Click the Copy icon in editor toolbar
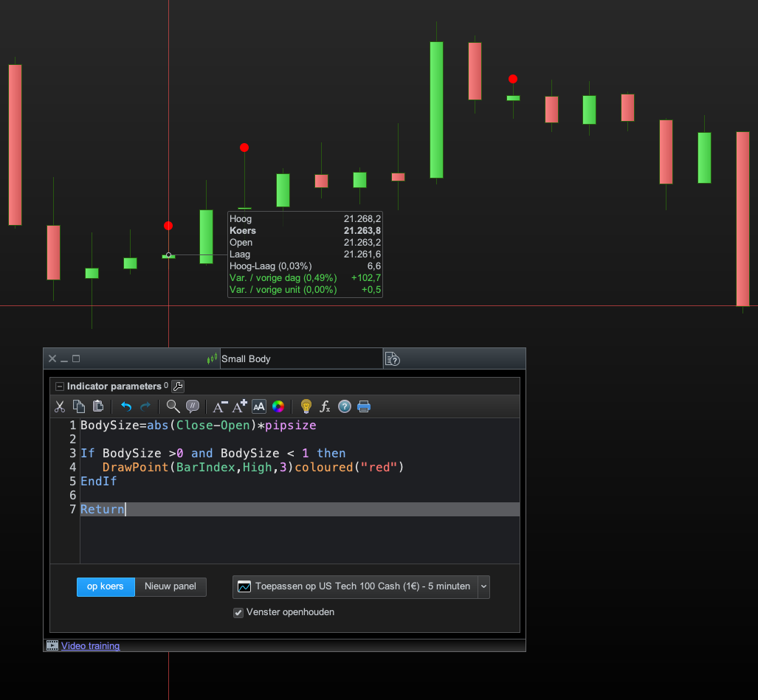 point(79,406)
